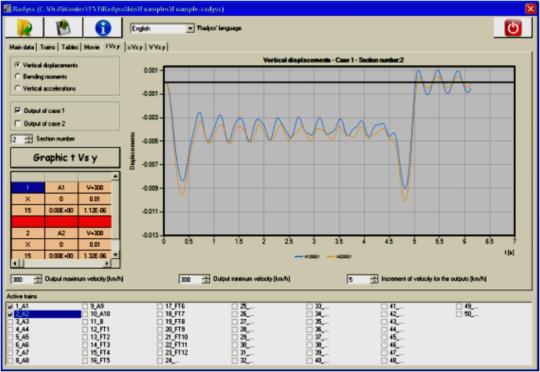Check the 23_FT12 train checkbox

pyautogui.click(x=160, y=353)
